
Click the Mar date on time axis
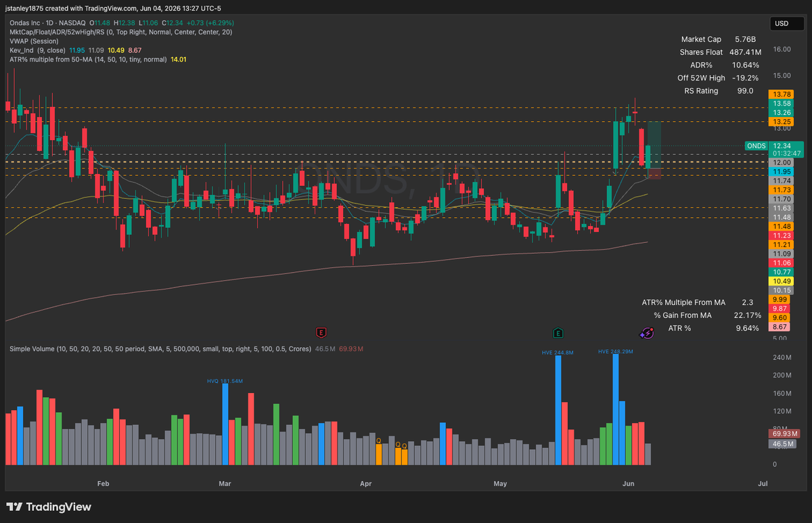pos(225,484)
